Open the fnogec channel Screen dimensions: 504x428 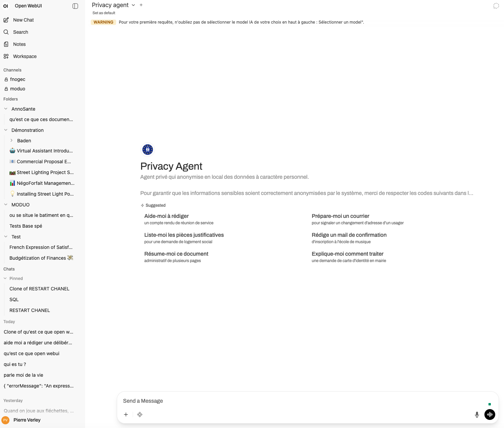[x=18, y=79]
